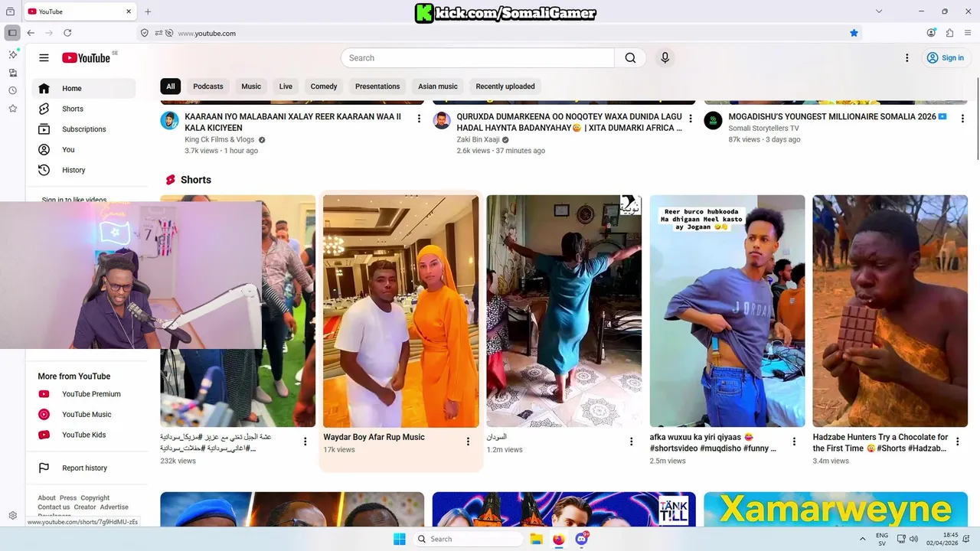Open browser sidebar history clock icon
980x551 pixels.
coord(12,90)
